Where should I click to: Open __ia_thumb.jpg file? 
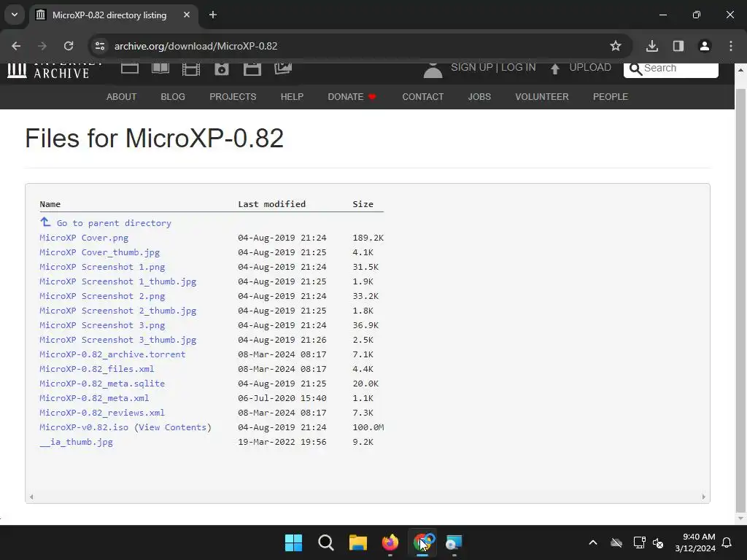(76, 442)
